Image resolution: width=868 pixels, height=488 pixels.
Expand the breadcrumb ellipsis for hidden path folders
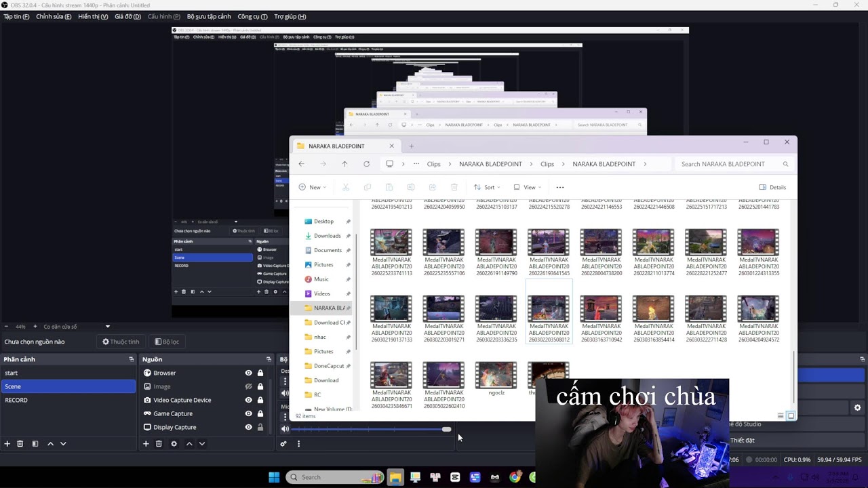(416, 164)
